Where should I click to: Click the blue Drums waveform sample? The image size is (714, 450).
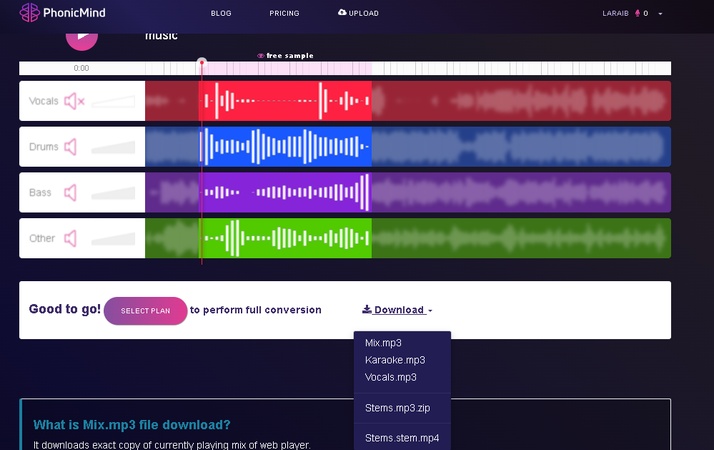click(286, 147)
